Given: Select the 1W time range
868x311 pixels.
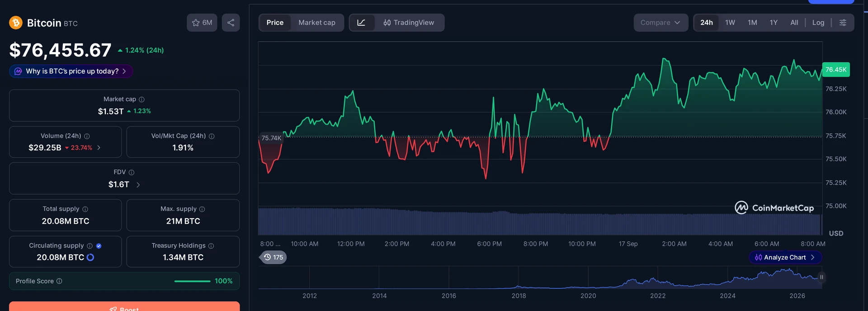Looking at the screenshot, I should [730, 23].
